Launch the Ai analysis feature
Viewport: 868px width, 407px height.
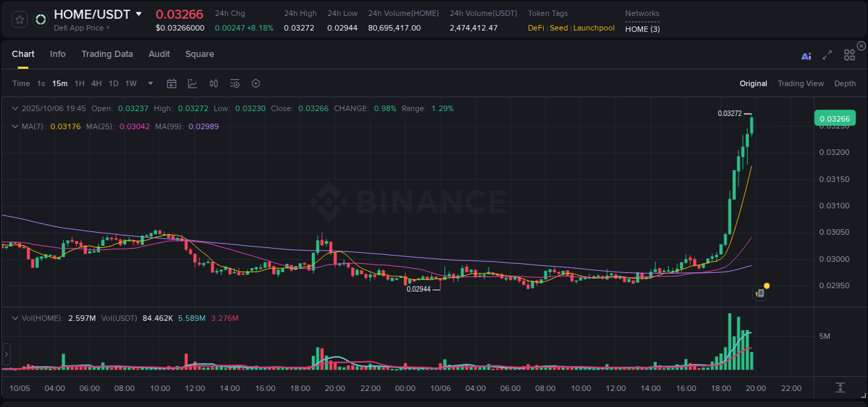point(806,56)
